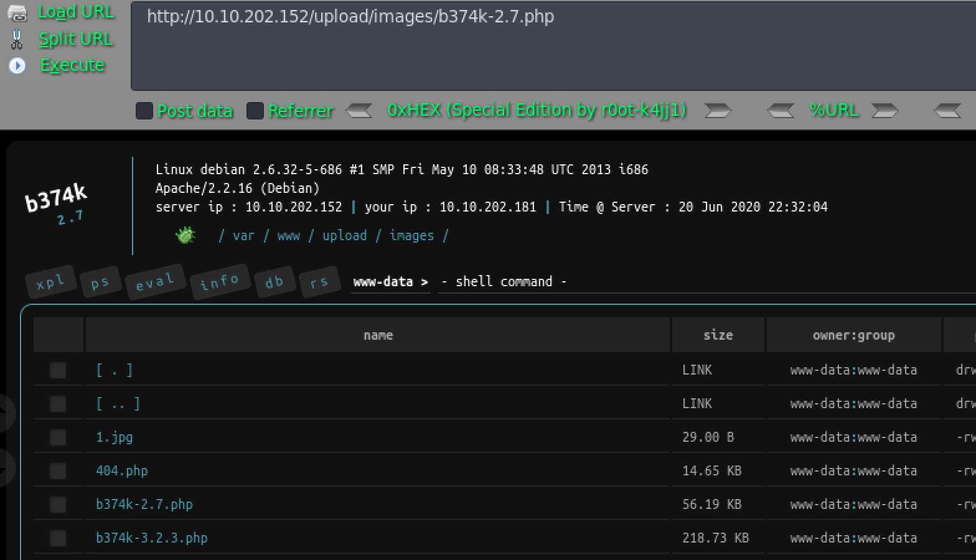Click the Execute play icon

pyautogui.click(x=17, y=65)
